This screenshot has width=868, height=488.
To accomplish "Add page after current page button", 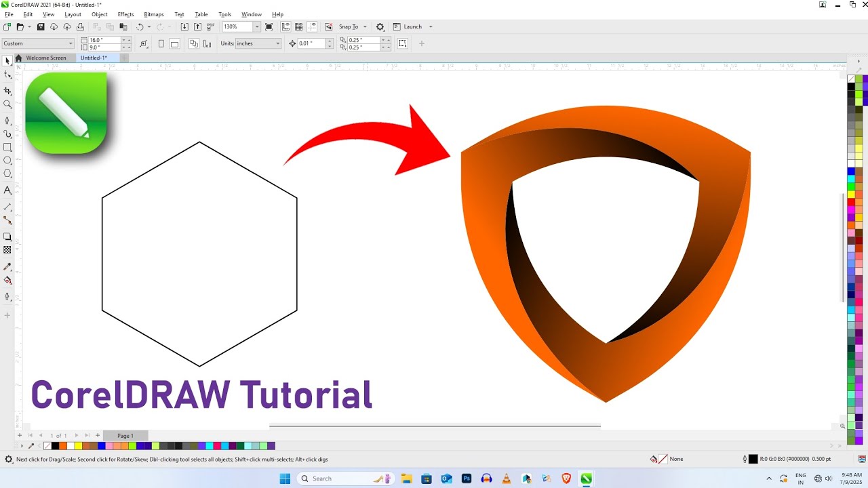I will click(98, 435).
